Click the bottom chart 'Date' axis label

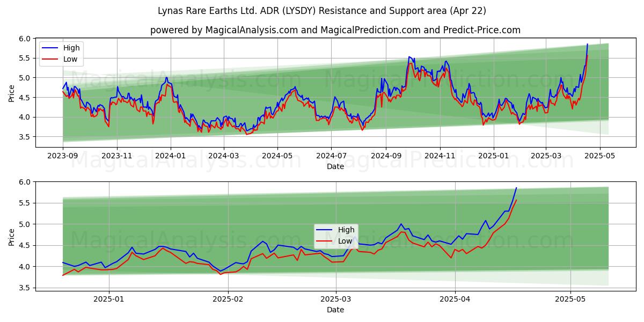pos(335,310)
